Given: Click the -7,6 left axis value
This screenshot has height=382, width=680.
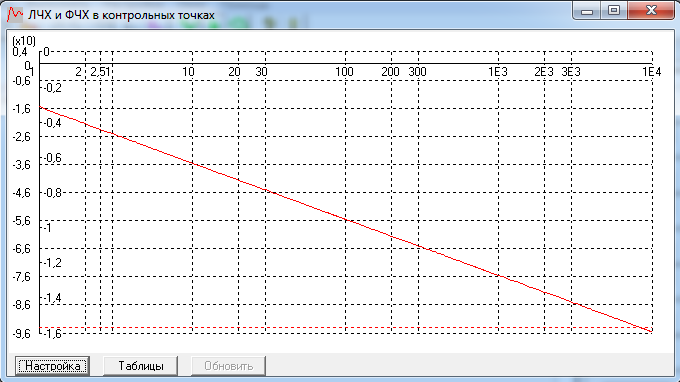Looking at the screenshot, I should 22,277.
